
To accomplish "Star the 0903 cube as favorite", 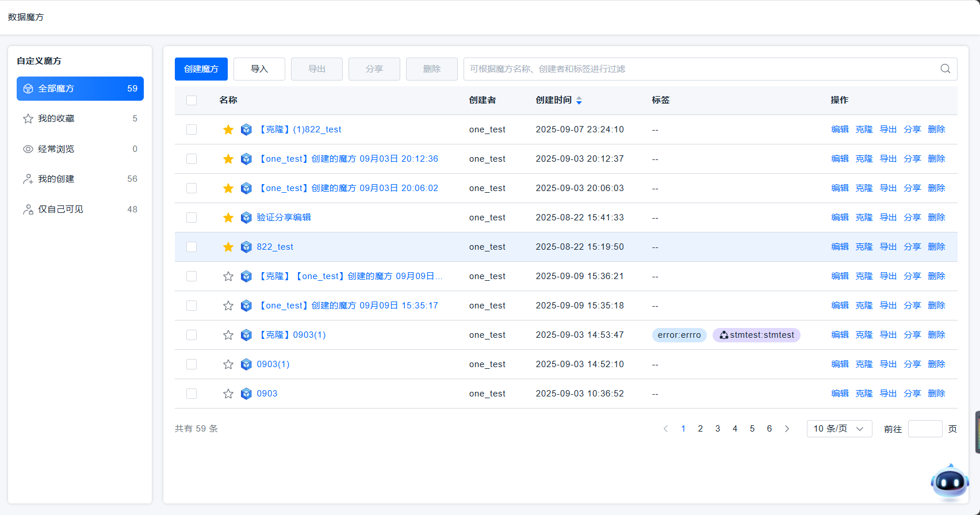I will click(228, 394).
